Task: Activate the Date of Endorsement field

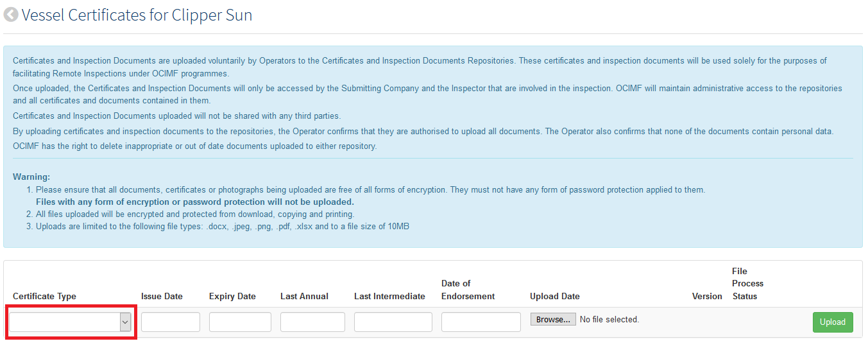Action: 481,322
